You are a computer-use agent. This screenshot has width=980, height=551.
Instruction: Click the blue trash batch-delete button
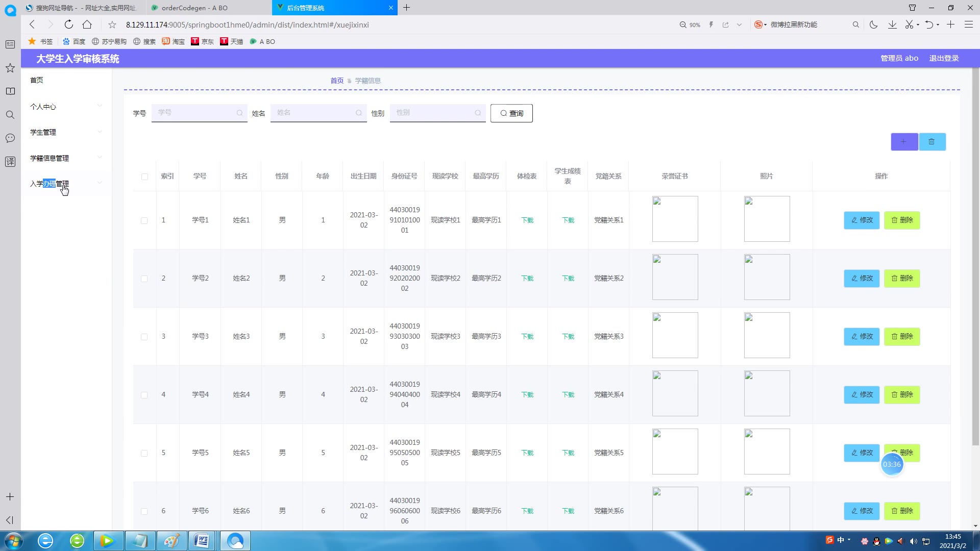tap(932, 142)
